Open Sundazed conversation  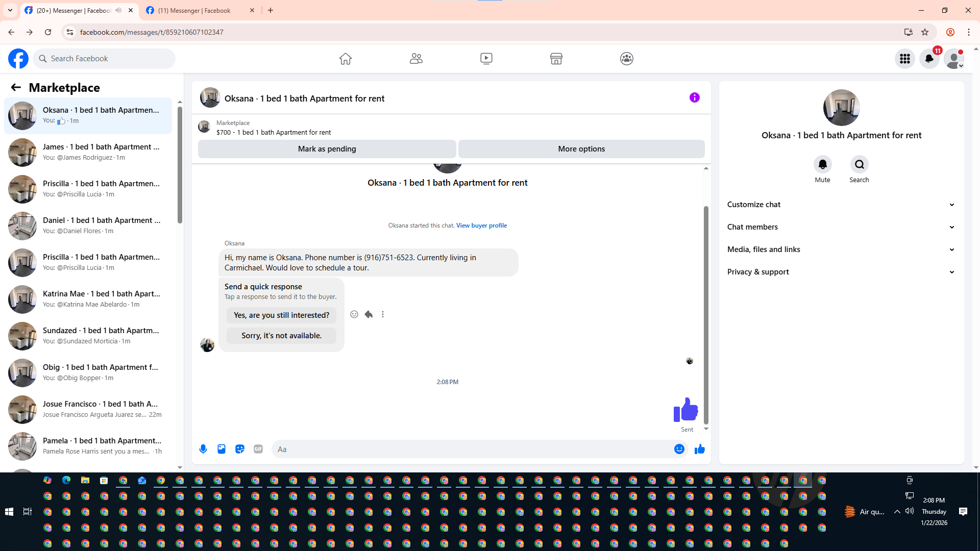pyautogui.click(x=88, y=336)
